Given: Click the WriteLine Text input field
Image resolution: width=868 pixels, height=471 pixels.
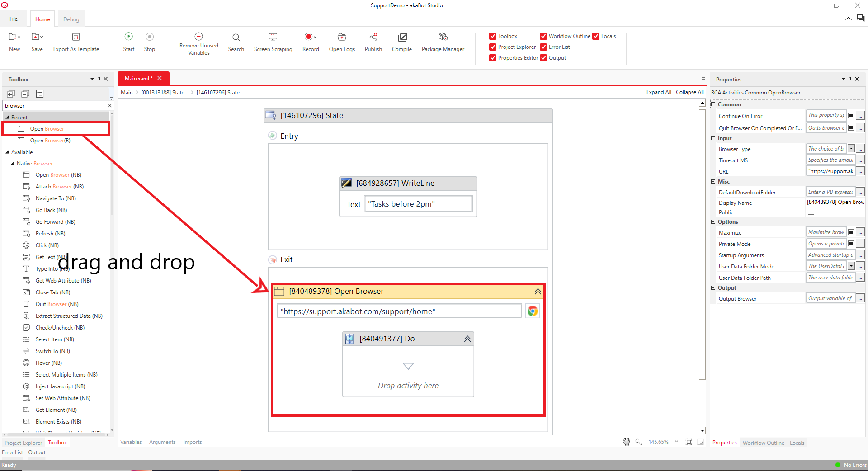Looking at the screenshot, I should tap(418, 204).
